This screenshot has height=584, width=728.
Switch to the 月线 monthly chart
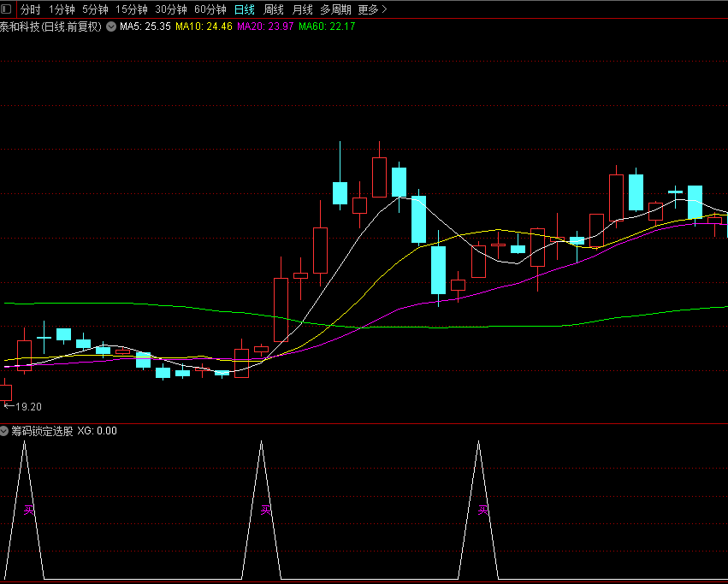[x=302, y=9]
